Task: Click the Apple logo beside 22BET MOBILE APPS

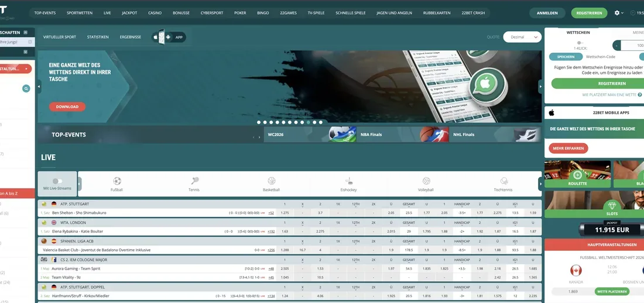Action: click(x=551, y=113)
